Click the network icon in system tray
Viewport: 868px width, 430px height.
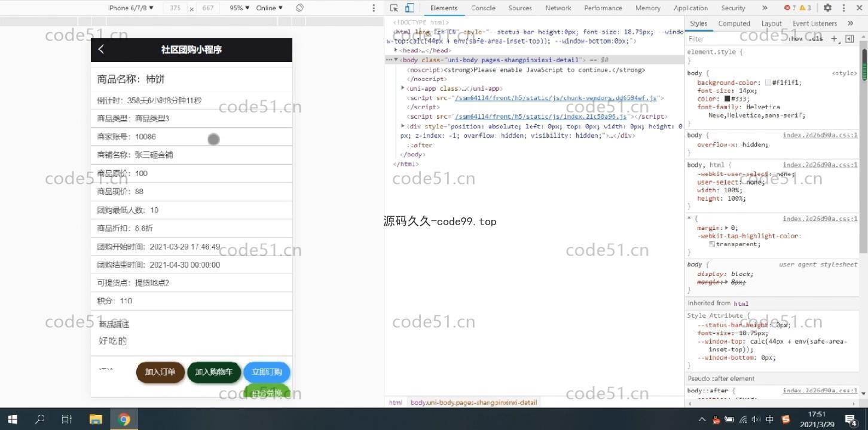click(743, 419)
